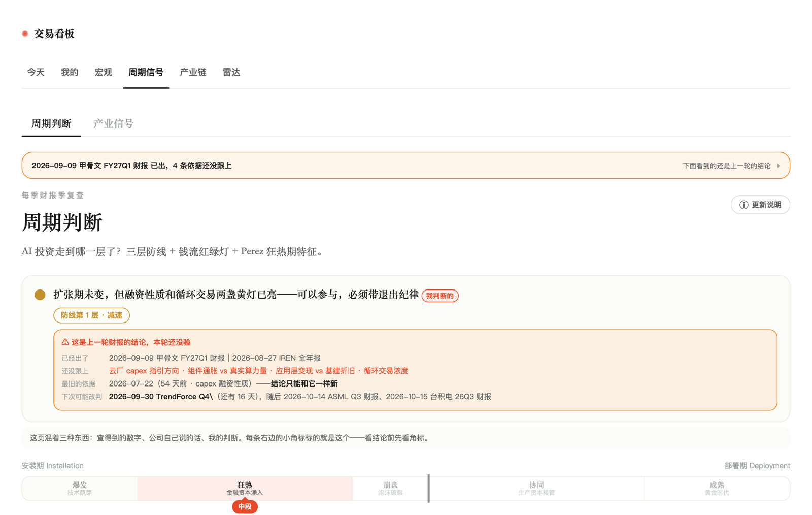Click the 部署期 Deployment label
Viewport: 812px width, 515px height.
coord(757,466)
